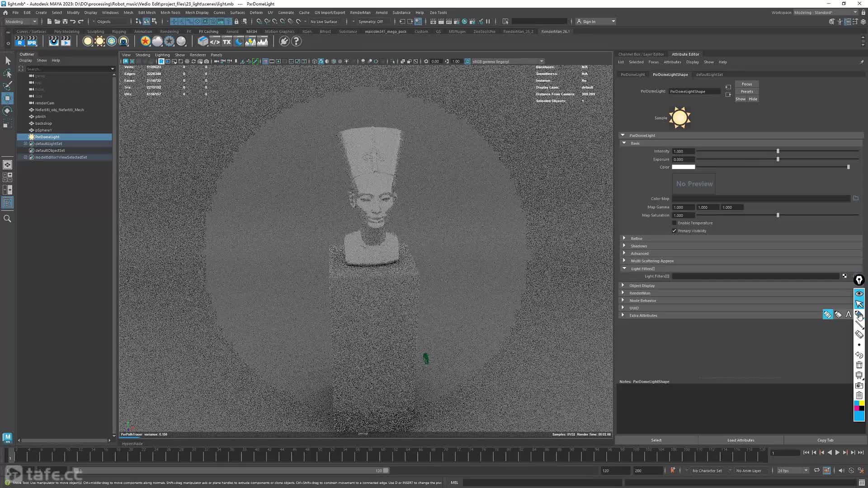Collapse the PxrDomeLight attribute section
868x488 pixels.
coord(623,135)
